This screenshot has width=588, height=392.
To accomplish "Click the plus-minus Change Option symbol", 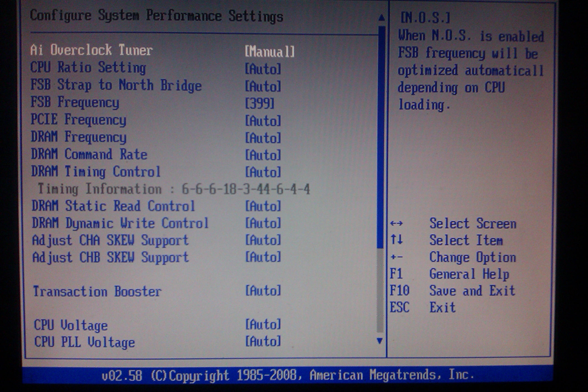I will (397, 257).
